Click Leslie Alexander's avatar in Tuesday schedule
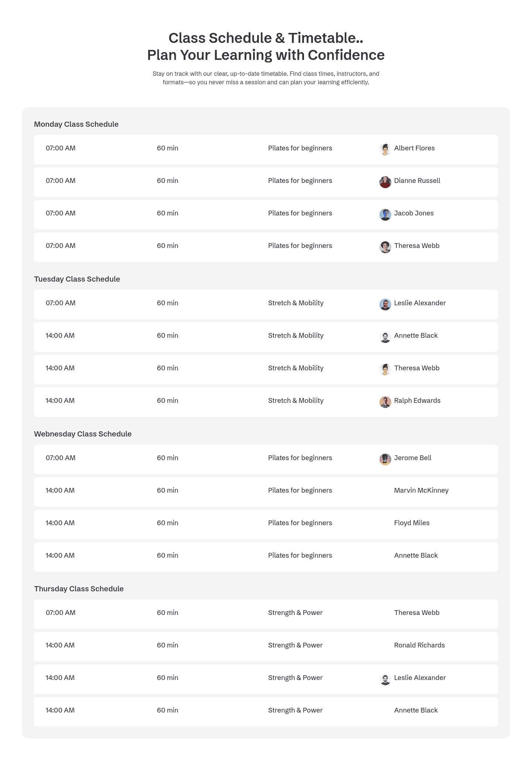532x768 pixels. click(x=385, y=304)
